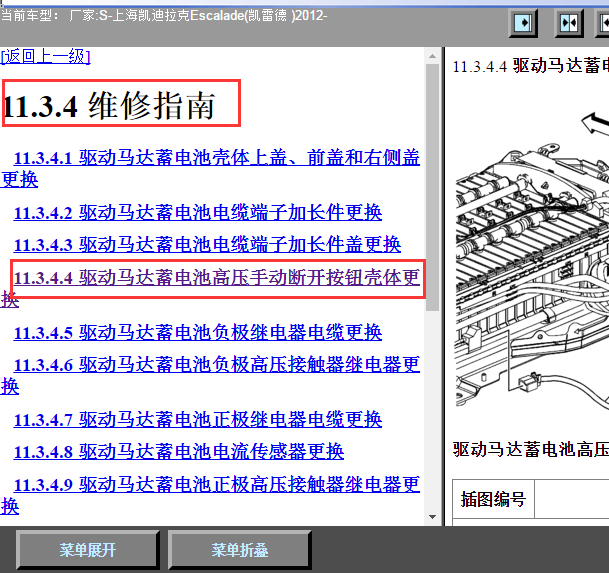
Task: Click the single right-arrow panel layout icon
Action: click(523, 23)
